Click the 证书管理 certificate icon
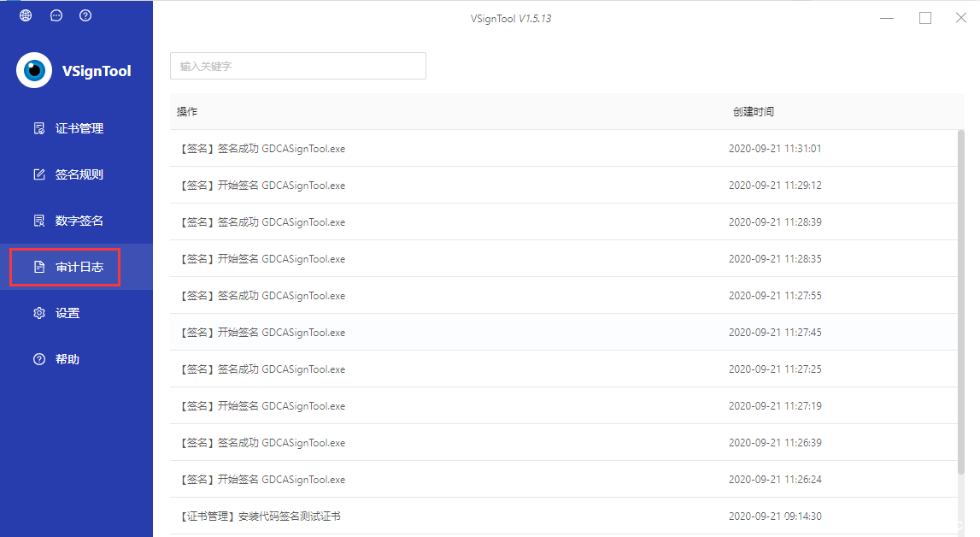Viewport: 980px width, 537px height. [39, 128]
